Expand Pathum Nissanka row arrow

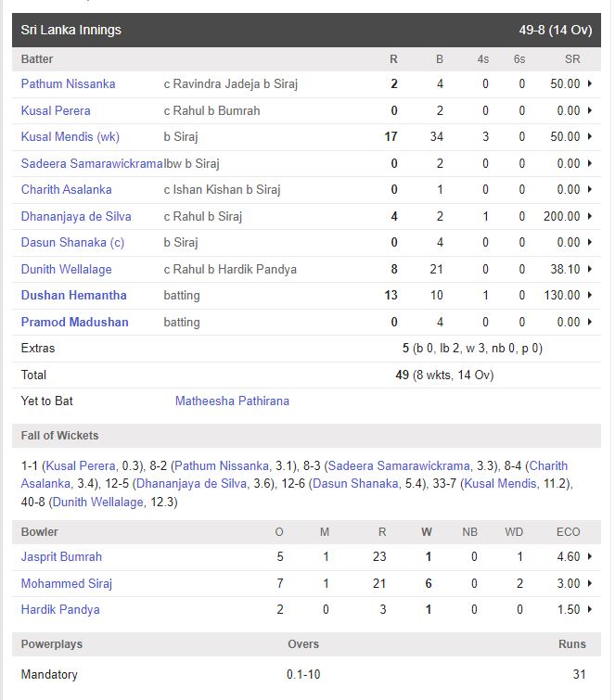click(590, 84)
